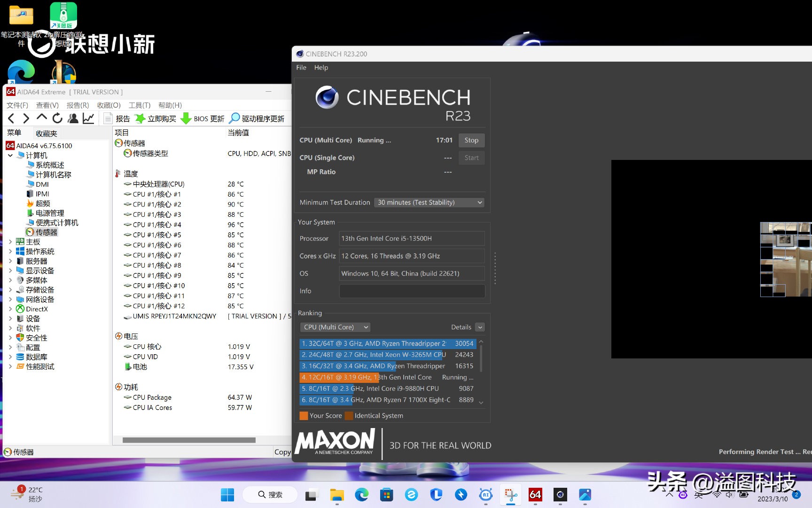
Task: Switch to the 收藏夹 tab
Action: point(47,134)
